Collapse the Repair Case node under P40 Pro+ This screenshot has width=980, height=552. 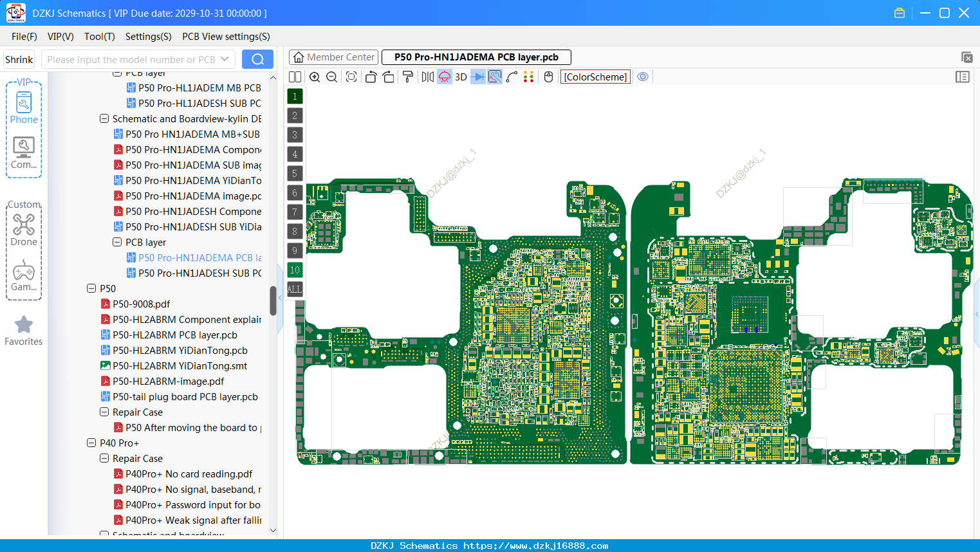(x=104, y=458)
